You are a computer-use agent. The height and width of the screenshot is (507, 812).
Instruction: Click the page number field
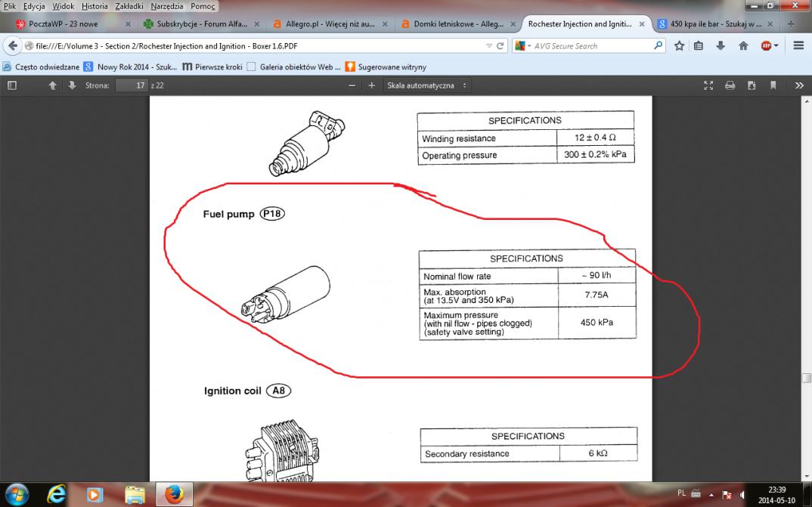click(x=132, y=85)
